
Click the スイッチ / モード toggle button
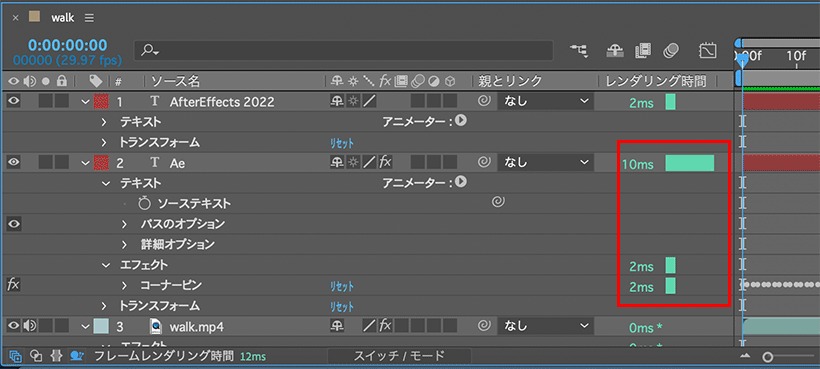coord(399,356)
